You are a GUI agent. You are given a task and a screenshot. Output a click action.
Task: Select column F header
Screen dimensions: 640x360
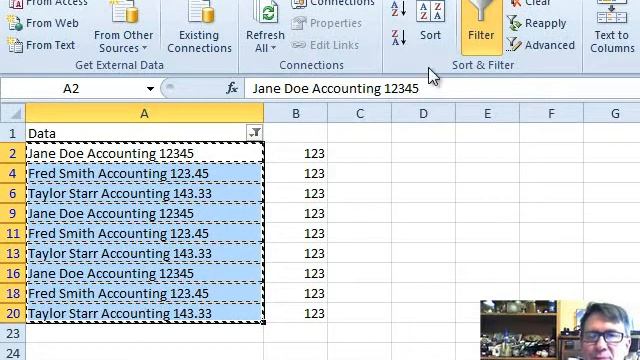click(551, 113)
